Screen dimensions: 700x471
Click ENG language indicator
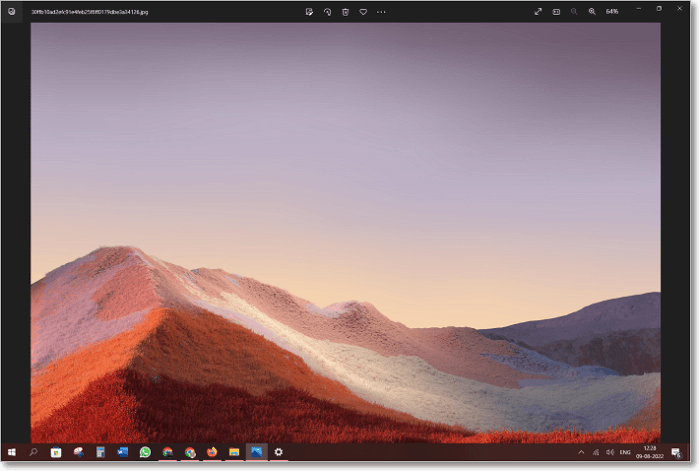click(625, 452)
